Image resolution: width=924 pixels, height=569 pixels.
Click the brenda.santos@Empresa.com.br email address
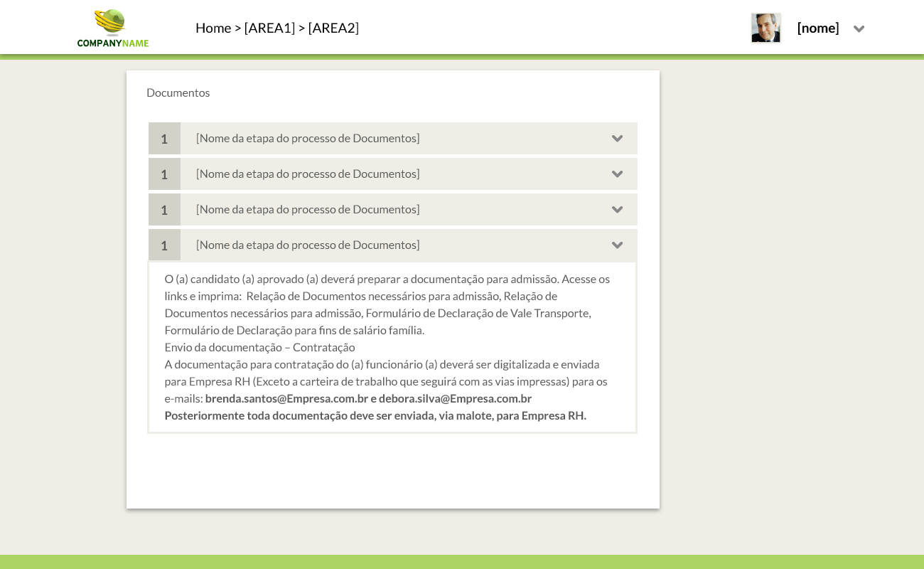pos(286,398)
